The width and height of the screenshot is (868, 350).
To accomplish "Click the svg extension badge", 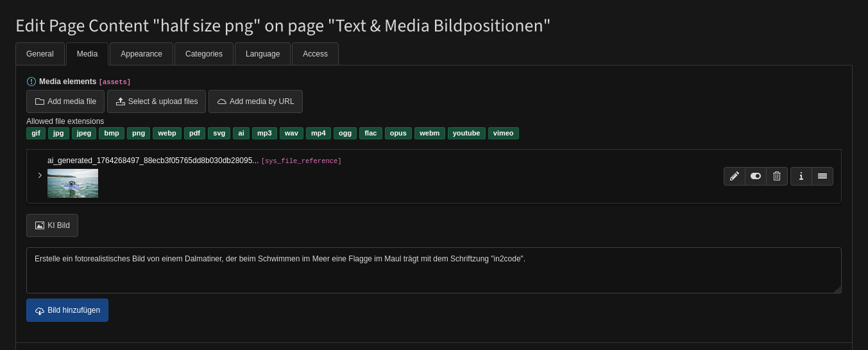I will [219, 134].
